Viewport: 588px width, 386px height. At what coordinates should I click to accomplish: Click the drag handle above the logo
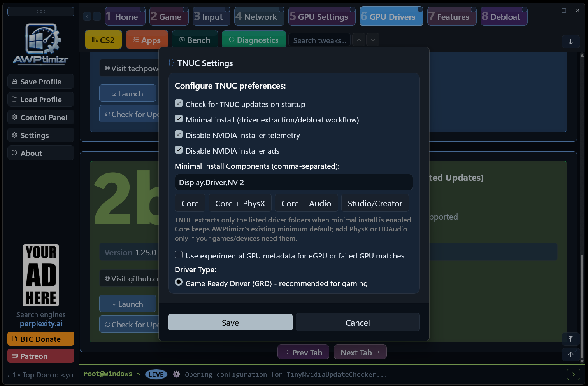pyautogui.click(x=41, y=12)
